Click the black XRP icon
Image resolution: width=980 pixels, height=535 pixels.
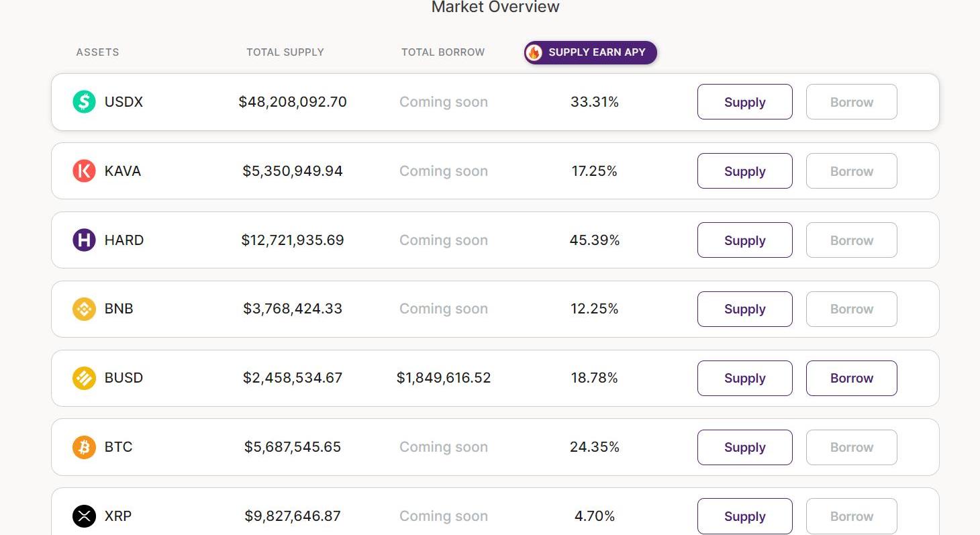84,516
